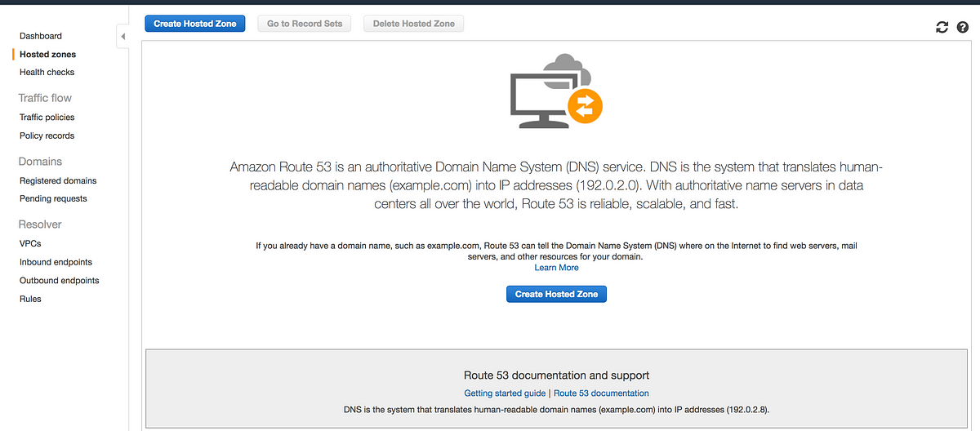This screenshot has width=980, height=431.
Task: Click the Resolver section heading
Action: pos(40,224)
